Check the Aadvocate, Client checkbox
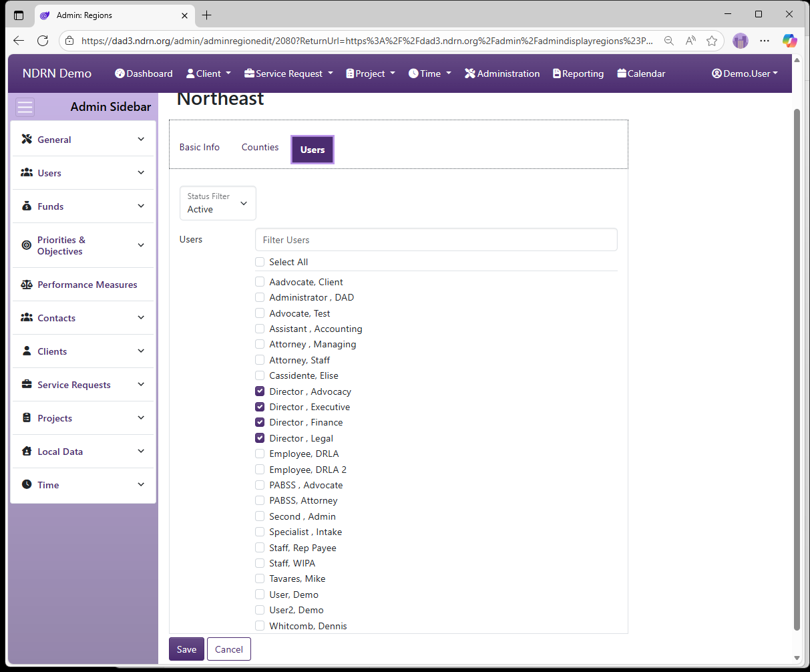This screenshot has width=810, height=672. click(x=260, y=282)
